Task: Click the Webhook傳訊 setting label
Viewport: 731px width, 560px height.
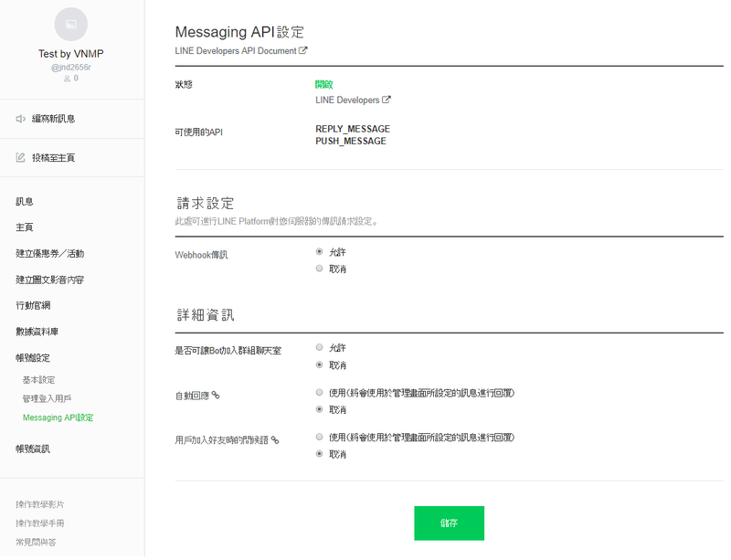Action: pos(201,255)
